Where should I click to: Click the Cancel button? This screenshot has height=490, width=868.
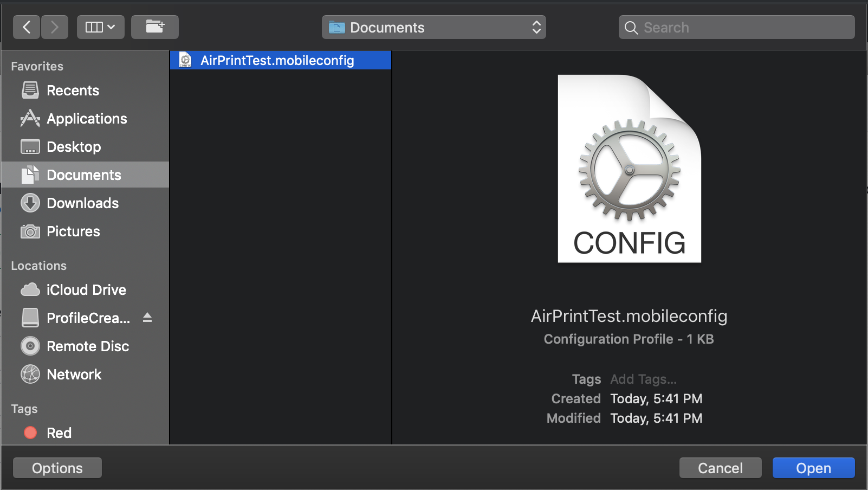point(721,468)
